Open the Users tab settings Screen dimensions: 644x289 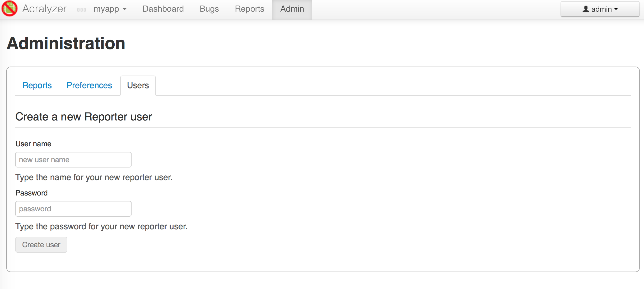click(138, 85)
